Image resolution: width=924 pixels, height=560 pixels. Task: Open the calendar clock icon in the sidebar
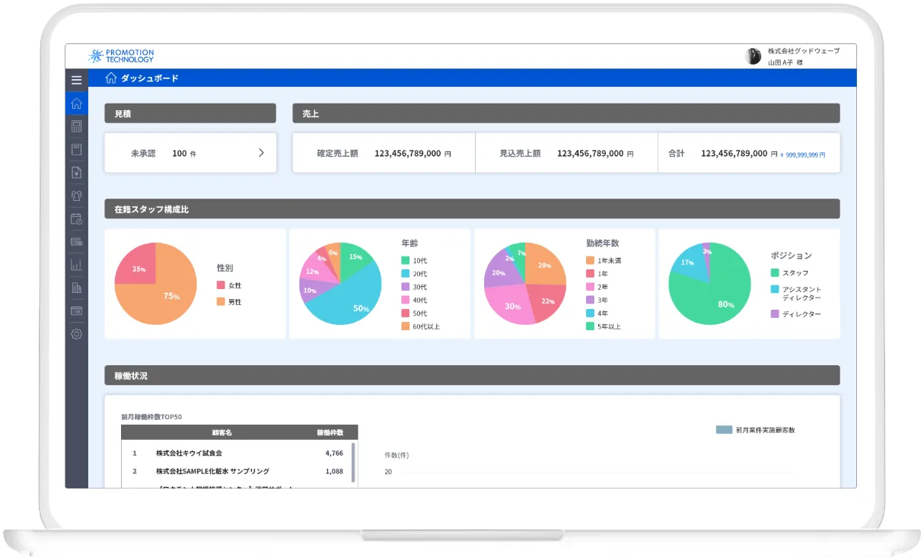coord(76,219)
